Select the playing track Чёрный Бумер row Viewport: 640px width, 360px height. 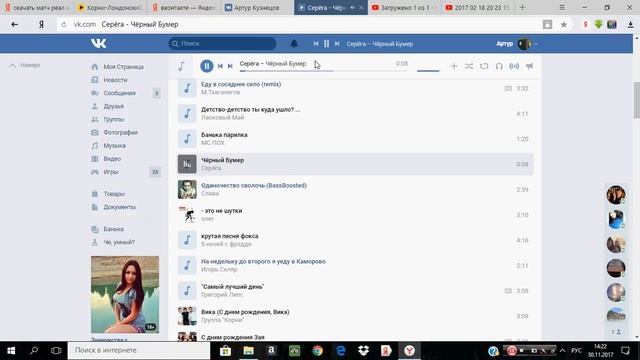click(355, 164)
